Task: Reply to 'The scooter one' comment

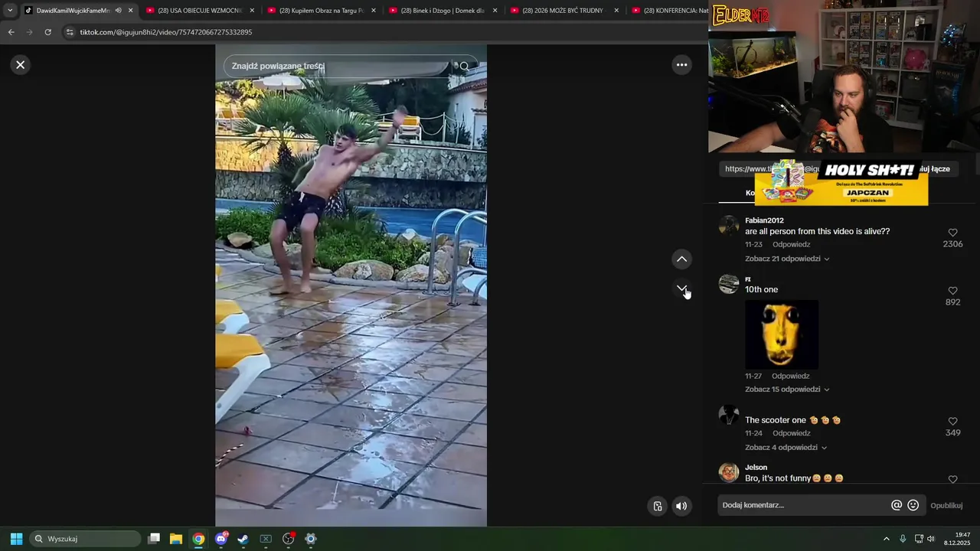Action: click(791, 433)
